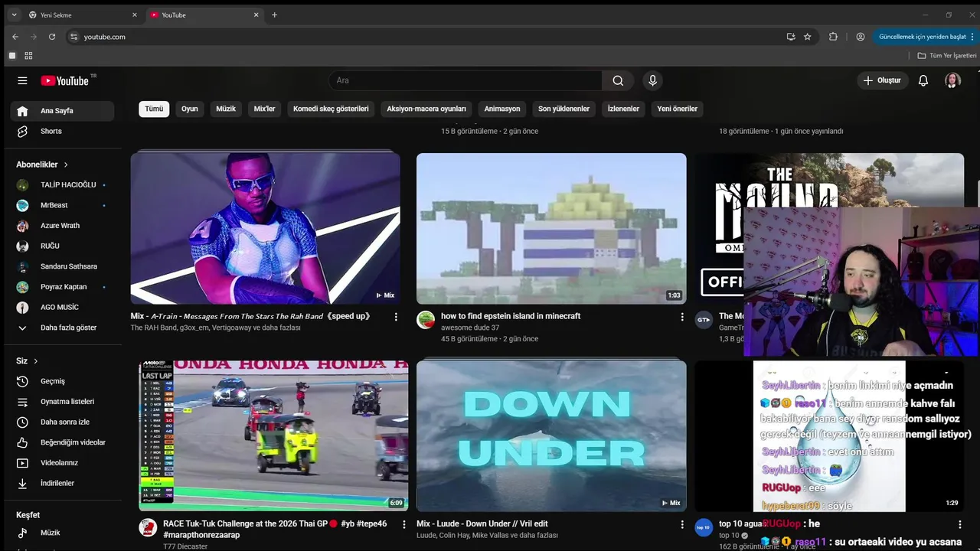Open Chrome profile icon in toolbar
The image size is (980, 551).
coord(861,37)
